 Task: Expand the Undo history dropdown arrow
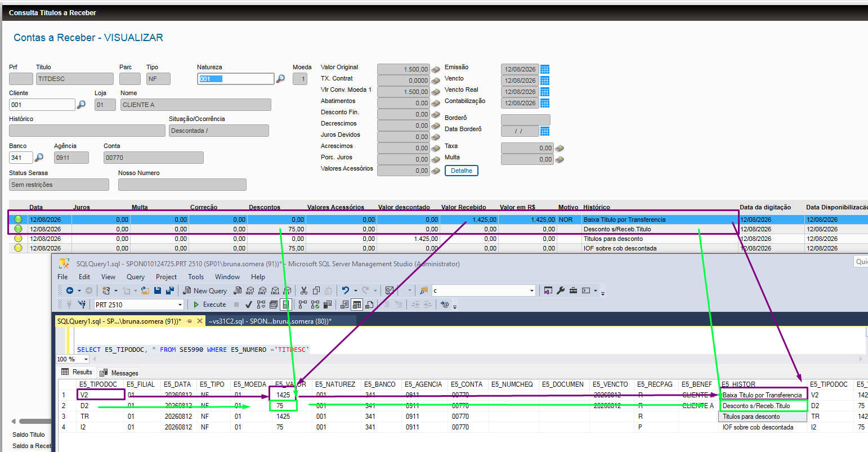356,290
